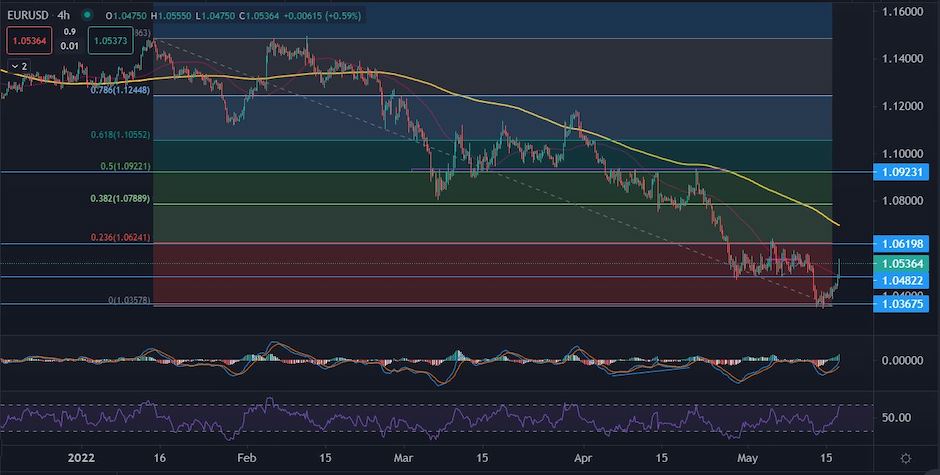
Task: Click the Close value C1.05364
Action: (259, 16)
